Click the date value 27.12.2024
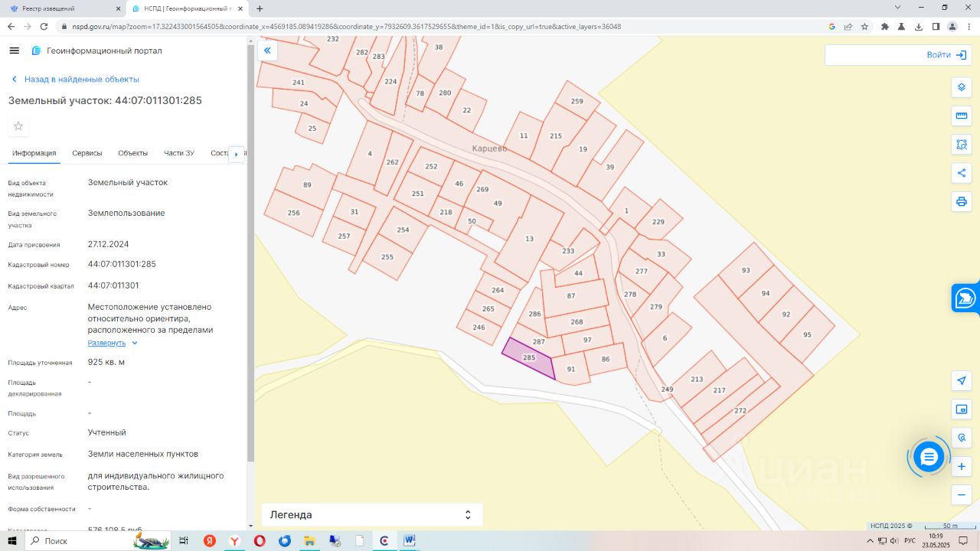 coord(108,244)
